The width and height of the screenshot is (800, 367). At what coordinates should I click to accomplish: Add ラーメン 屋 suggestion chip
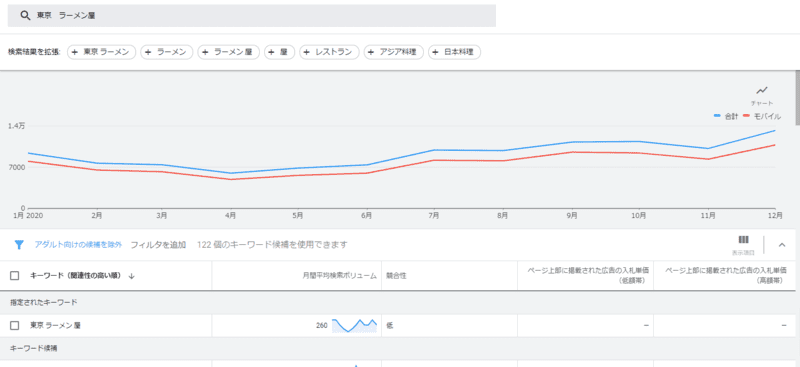(229, 52)
